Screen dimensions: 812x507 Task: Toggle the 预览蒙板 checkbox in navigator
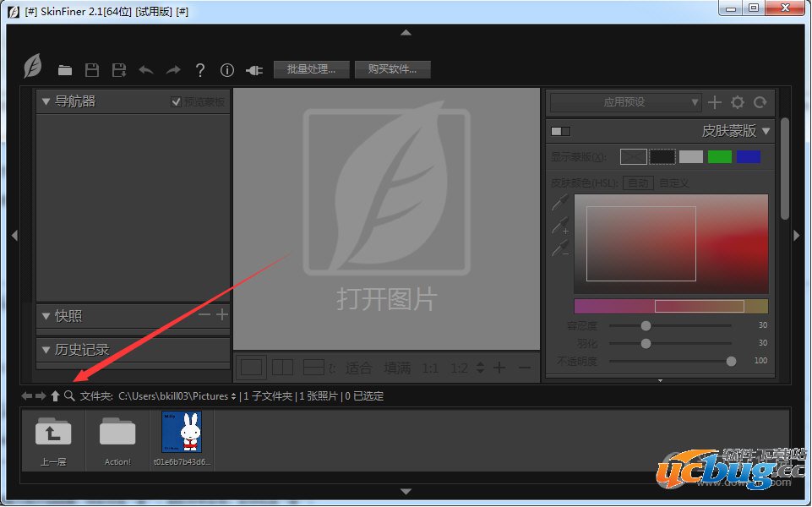[176, 101]
